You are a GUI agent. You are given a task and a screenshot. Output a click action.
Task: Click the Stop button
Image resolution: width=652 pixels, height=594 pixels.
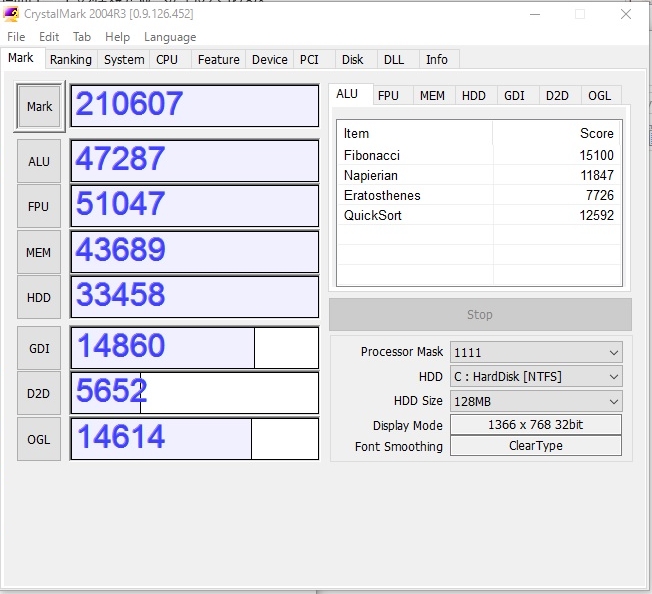480,315
